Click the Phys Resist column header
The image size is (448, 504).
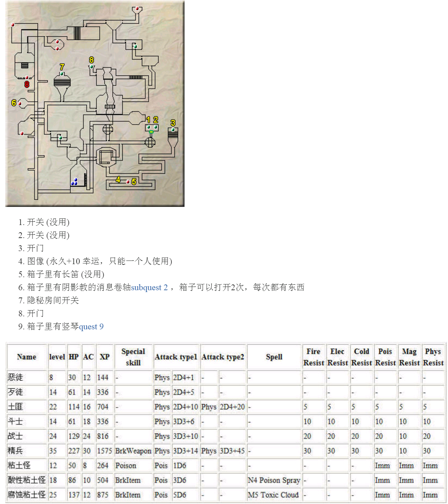433,357
